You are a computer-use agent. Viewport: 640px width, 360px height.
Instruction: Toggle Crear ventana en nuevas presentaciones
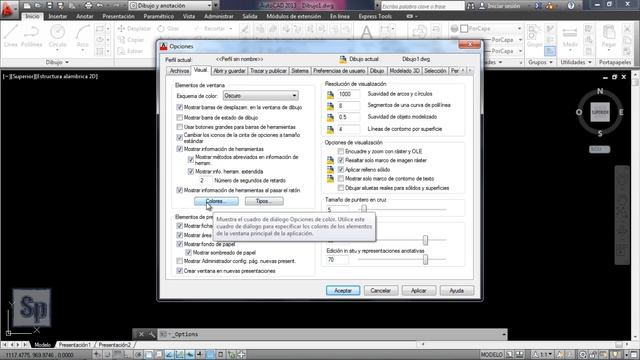tap(179, 271)
